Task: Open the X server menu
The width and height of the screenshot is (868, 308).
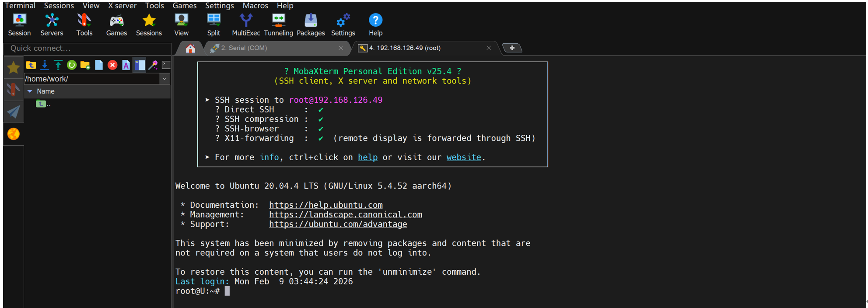Action: [x=122, y=6]
